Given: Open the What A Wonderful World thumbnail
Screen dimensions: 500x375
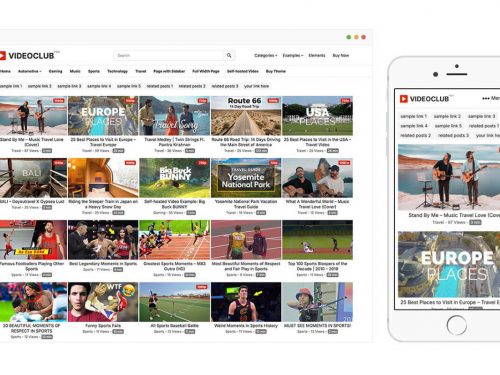Looking at the screenshot, I should [x=317, y=178].
